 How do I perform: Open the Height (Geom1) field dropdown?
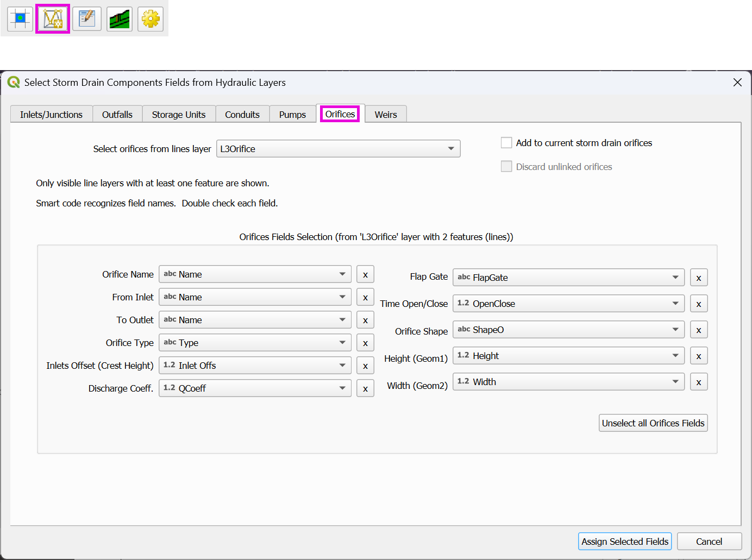[x=568, y=356]
